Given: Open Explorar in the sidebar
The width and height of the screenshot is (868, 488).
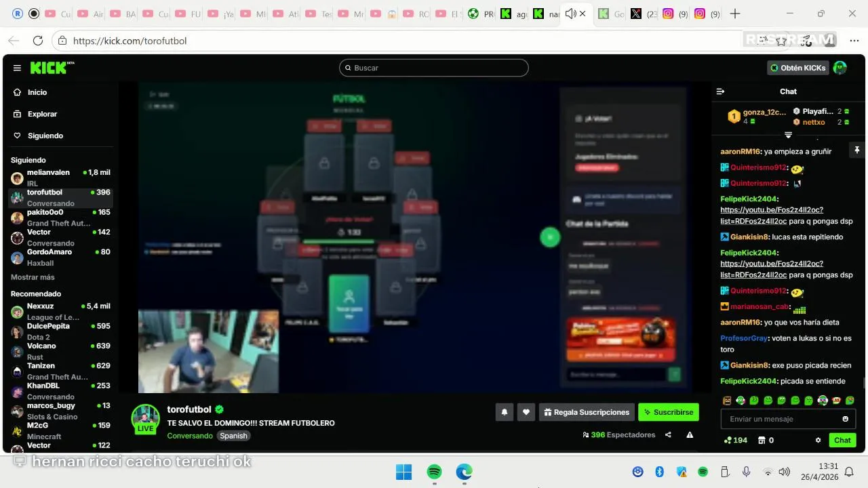Looking at the screenshot, I should pyautogui.click(x=42, y=114).
